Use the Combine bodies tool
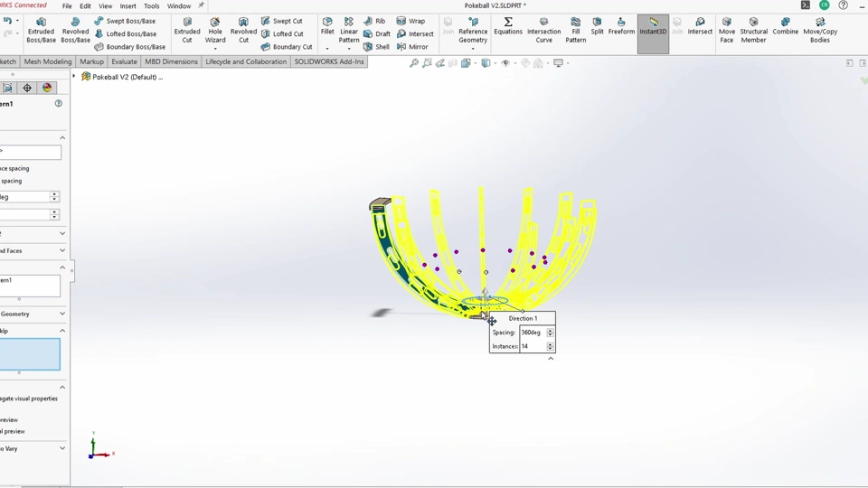 click(x=785, y=26)
